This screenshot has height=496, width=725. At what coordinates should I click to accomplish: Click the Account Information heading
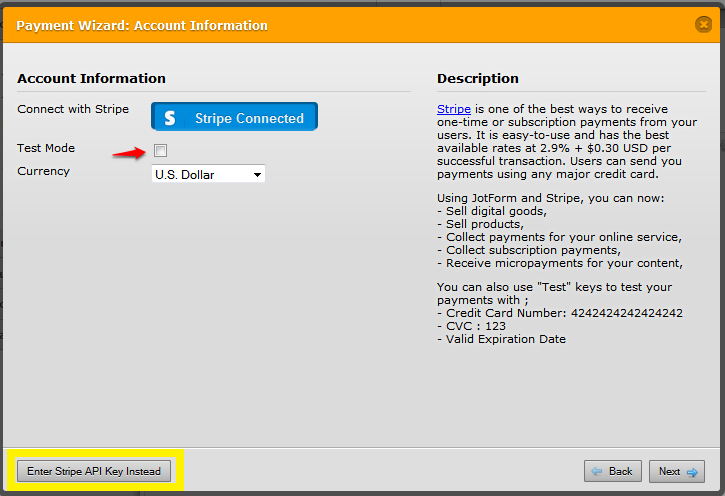(92, 79)
